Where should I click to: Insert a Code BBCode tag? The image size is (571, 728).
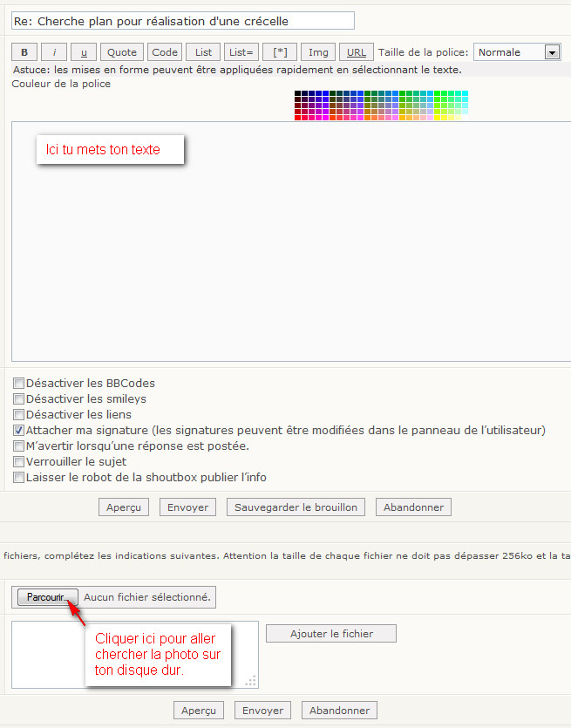pos(165,52)
